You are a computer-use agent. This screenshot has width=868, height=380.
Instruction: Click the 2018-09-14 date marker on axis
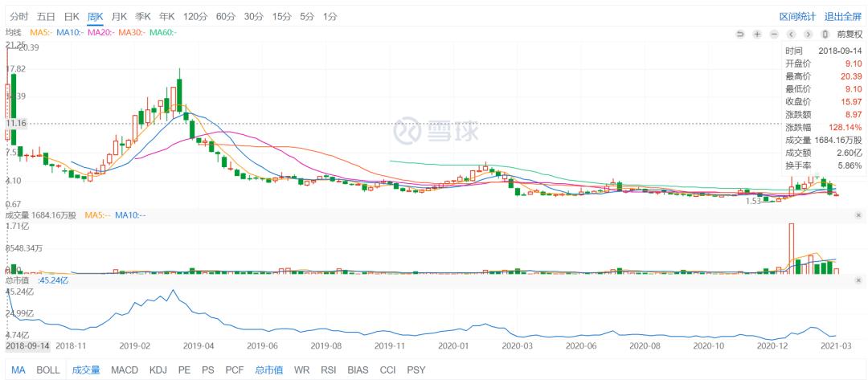(27, 345)
